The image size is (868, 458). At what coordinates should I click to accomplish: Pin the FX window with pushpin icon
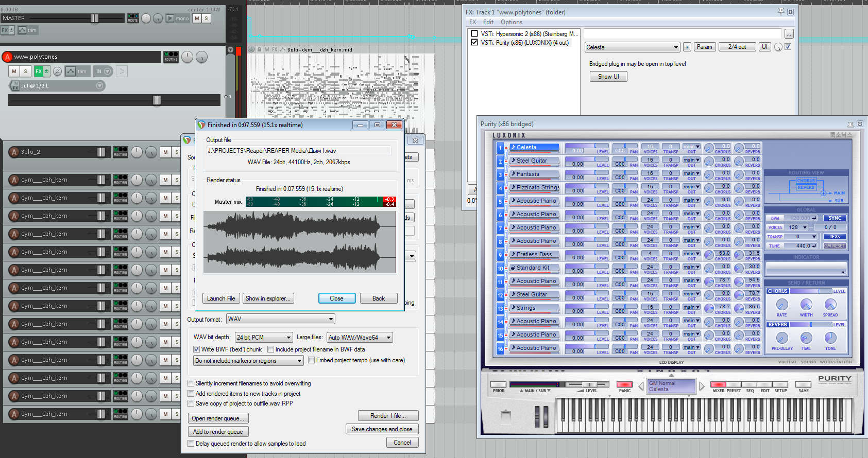click(781, 11)
